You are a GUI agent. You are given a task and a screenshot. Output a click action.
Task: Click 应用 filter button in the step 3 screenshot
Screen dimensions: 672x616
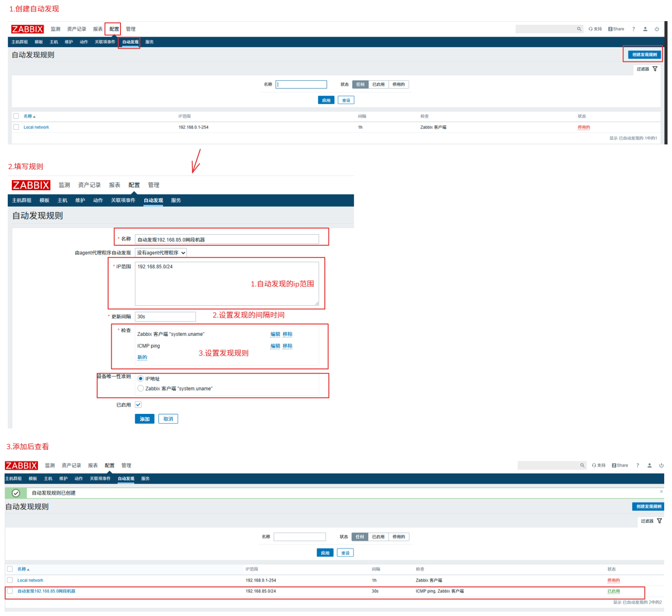pyautogui.click(x=325, y=553)
